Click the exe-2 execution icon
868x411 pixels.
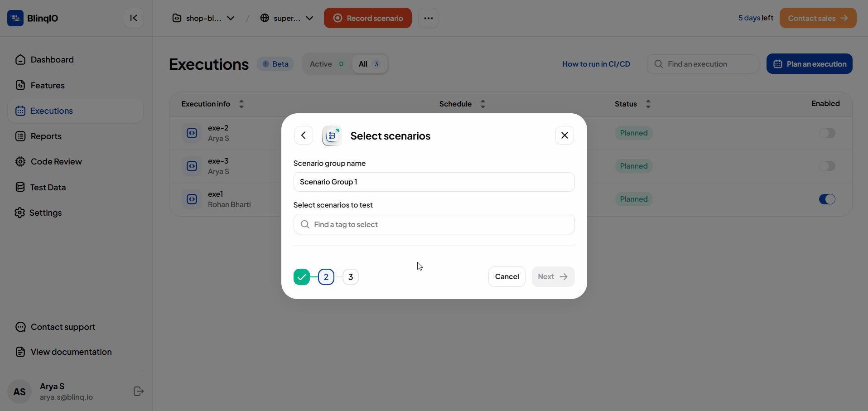tap(192, 133)
